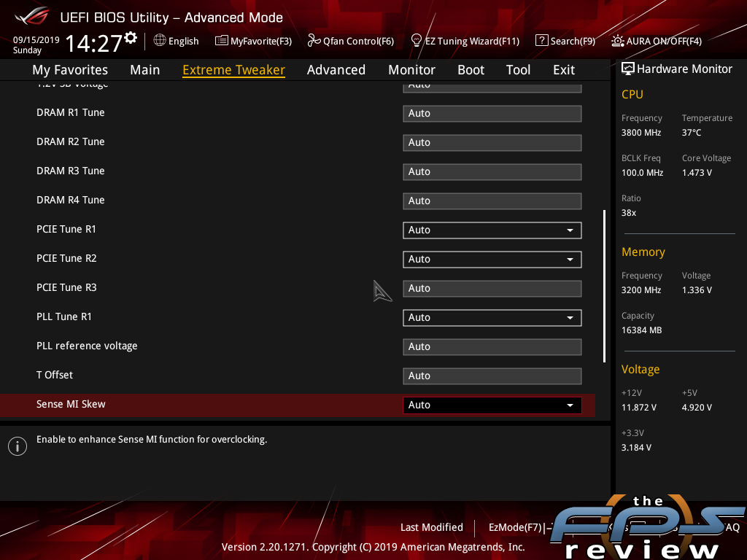The height and width of the screenshot is (560, 747).
Task: Click the Core Voltage 1.473 V value
Action: pos(697,172)
